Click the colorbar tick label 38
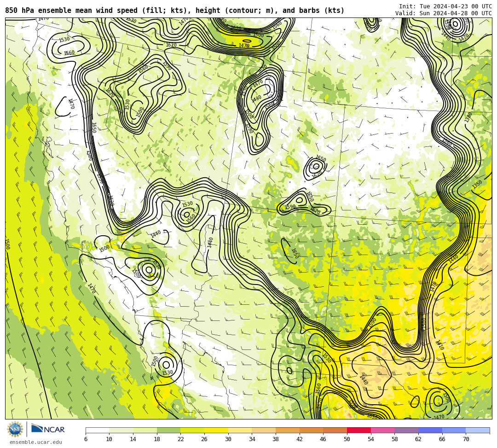This screenshot has width=497, height=448. click(276, 439)
